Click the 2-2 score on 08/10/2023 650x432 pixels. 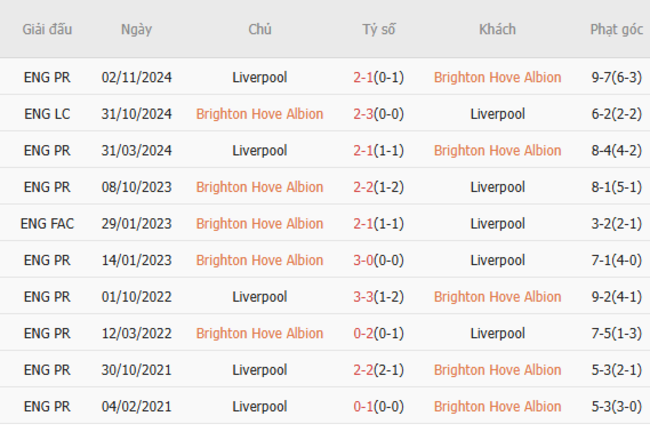click(x=363, y=187)
